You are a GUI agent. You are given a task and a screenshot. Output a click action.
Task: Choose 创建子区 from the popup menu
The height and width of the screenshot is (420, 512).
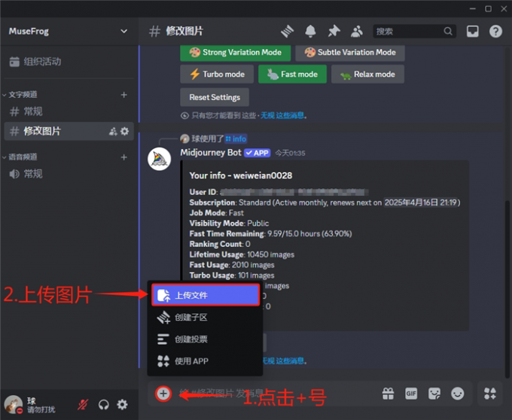[205, 317]
